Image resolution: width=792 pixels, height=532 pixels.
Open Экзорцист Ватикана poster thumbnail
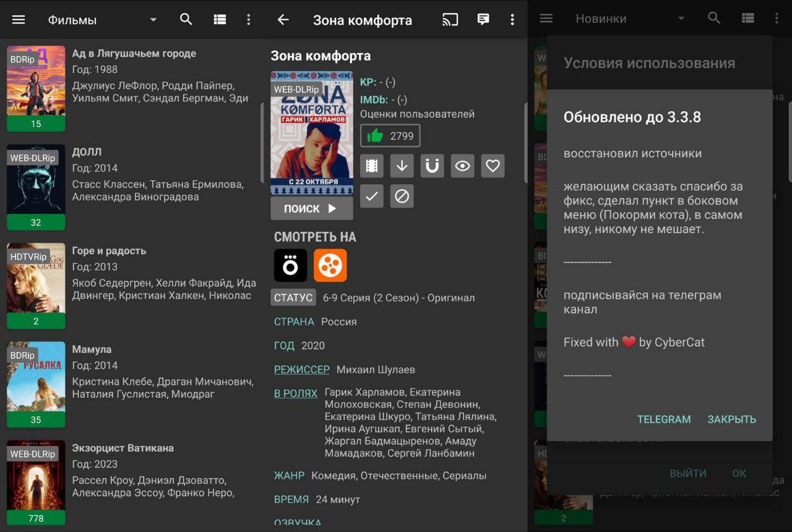36,482
